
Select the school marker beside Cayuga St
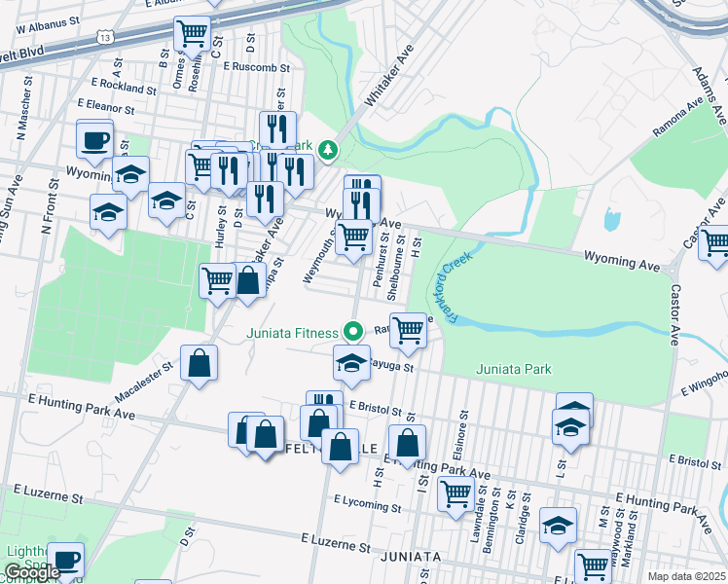tap(352, 365)
